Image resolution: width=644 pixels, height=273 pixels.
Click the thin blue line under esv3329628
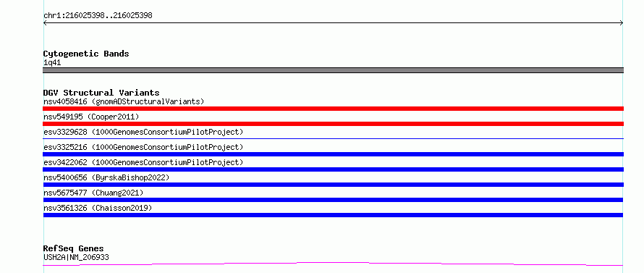(x=333, y=139)
